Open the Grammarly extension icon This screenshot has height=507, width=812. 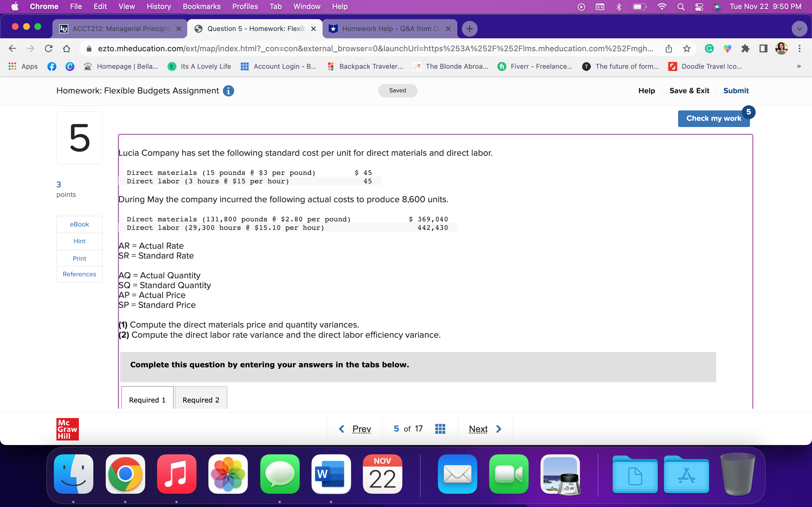point(709,48)
